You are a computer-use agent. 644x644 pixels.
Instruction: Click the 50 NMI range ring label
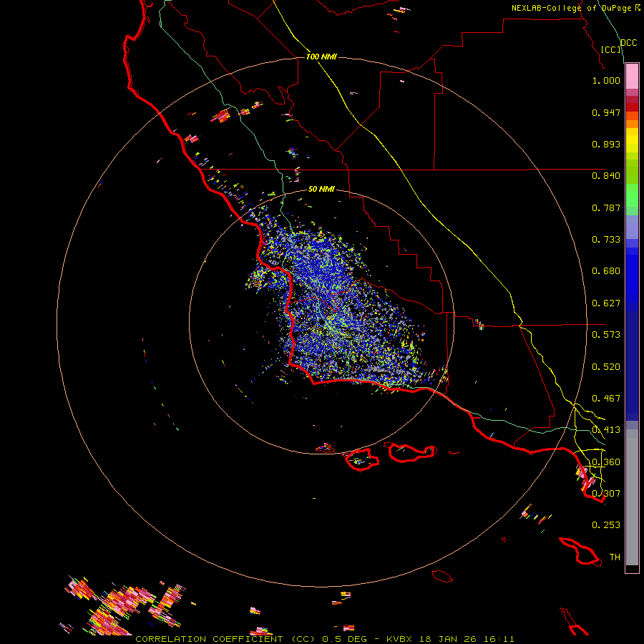tap(321, 189)
